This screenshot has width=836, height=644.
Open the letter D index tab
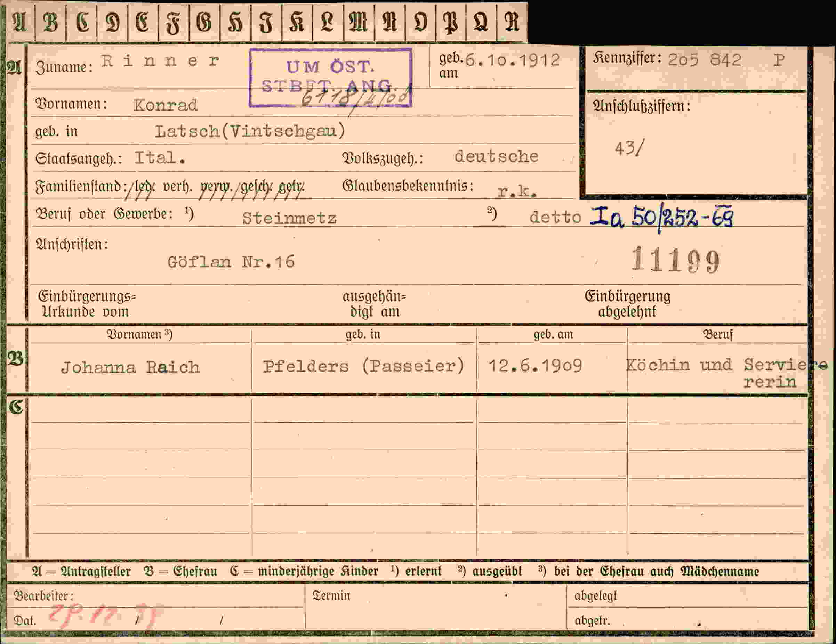click(x=112, y=22)
